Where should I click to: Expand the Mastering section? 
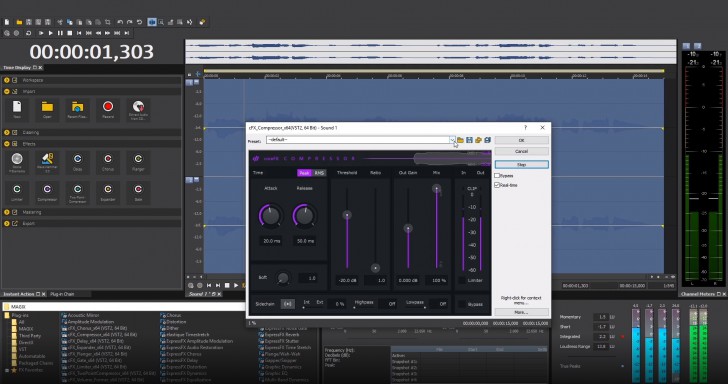tap(6, 212)
